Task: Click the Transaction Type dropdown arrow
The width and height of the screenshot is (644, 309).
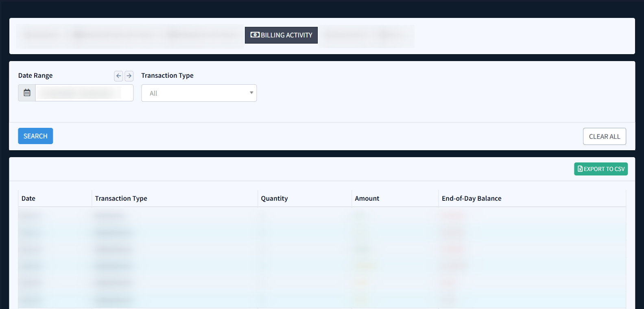Action: pos(251,93)
